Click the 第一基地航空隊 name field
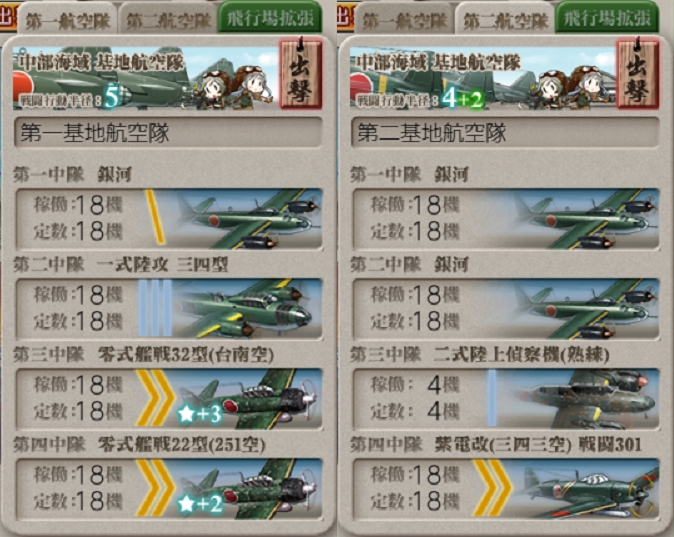Viewport: 674px width, 537px height. tap(168, 132)
